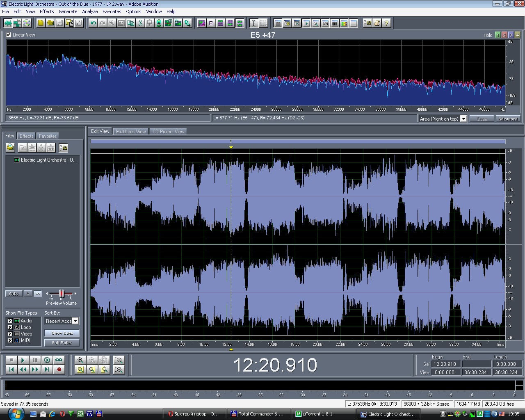Undo the last edit via the toolbar arrow
The height and width of the screenshot is (420, 525).
click(93, 23)
